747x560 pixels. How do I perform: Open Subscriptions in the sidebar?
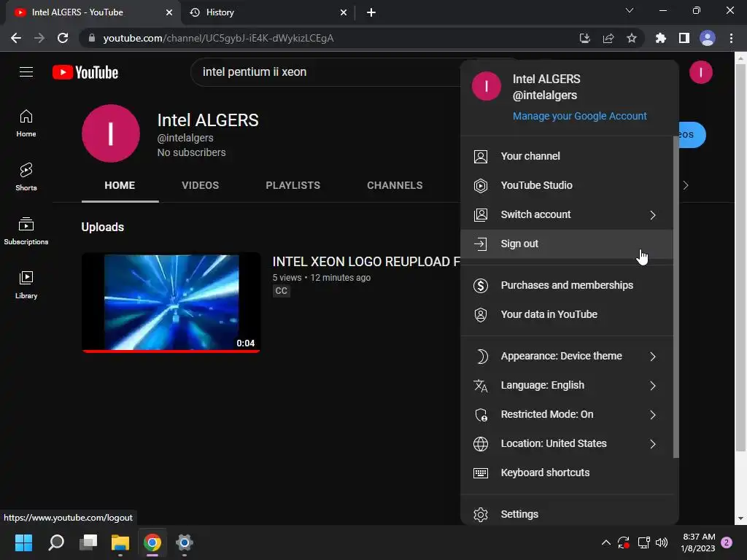(26, 231)
